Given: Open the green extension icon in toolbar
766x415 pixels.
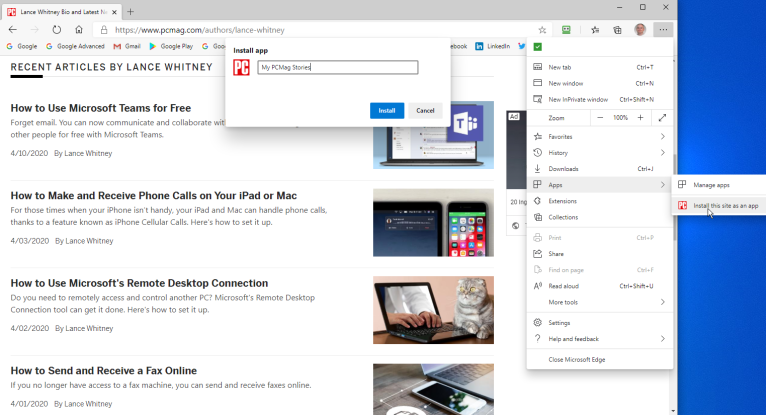Looking at the screenshot, I should pyautogui.click(x=566, y=30).
